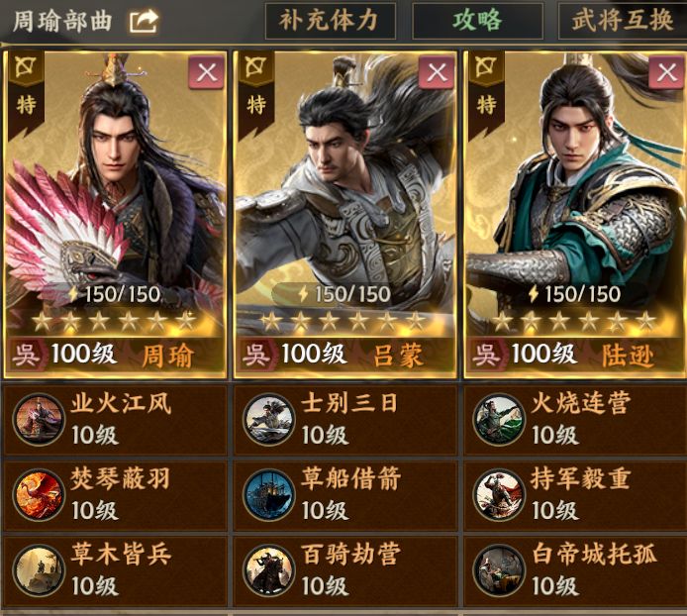This screenshot has height=616, width=687.
Task: Click the share icon beside 周瑜部曲
Action: (144, 21)
